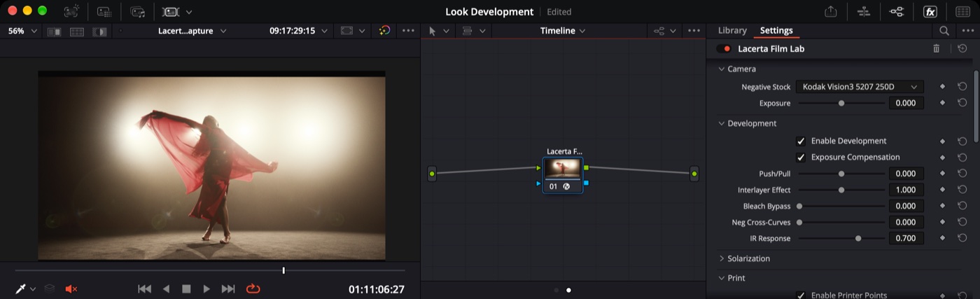
Task: Adjust the Bleach Bypass slider handle
Action: [x=799, y=206]
